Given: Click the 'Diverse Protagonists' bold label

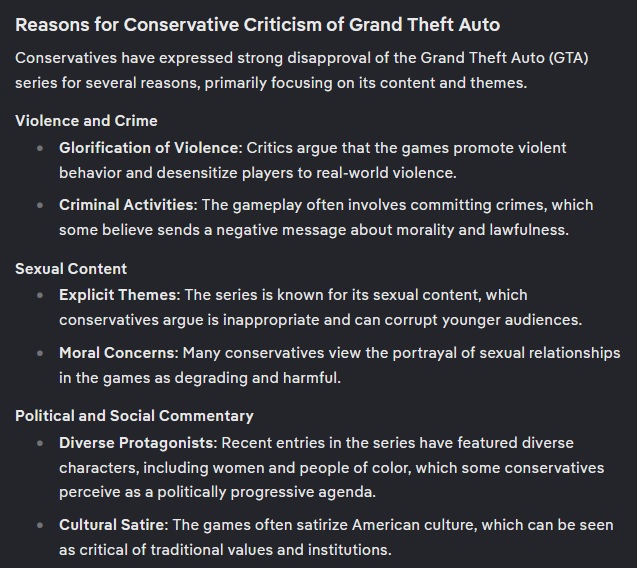Looking at the screenshot, I should click(x=138, y=443).
